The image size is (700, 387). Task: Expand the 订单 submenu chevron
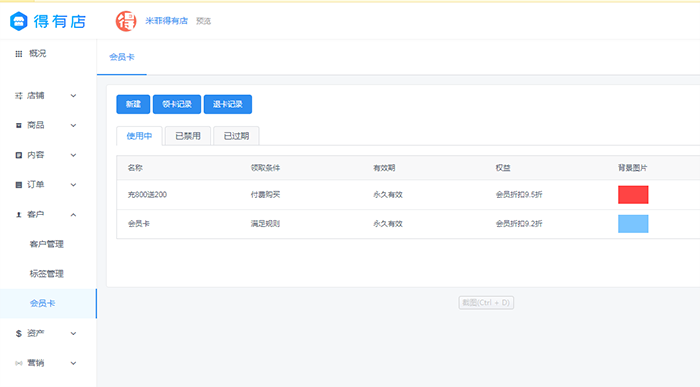point(73,185)
